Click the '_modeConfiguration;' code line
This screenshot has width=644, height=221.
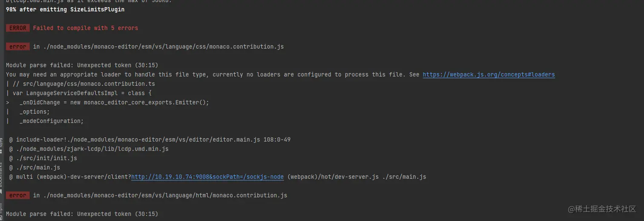[52, 121]
